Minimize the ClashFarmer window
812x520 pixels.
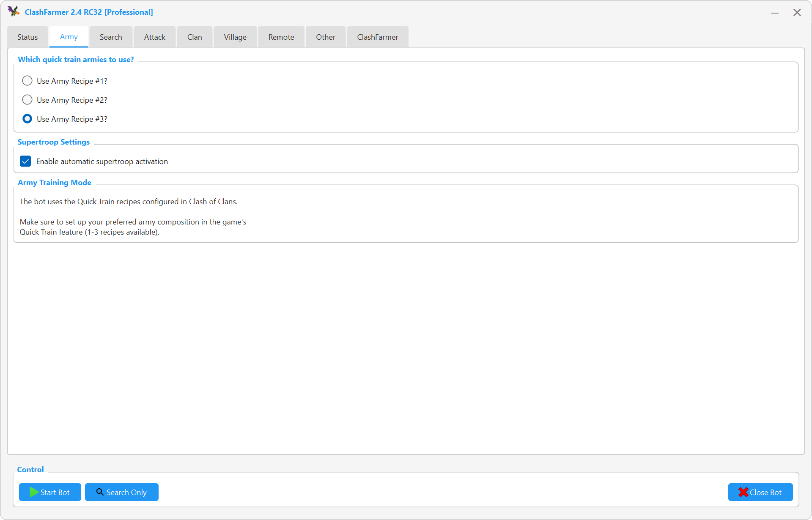tap(775, 13)
